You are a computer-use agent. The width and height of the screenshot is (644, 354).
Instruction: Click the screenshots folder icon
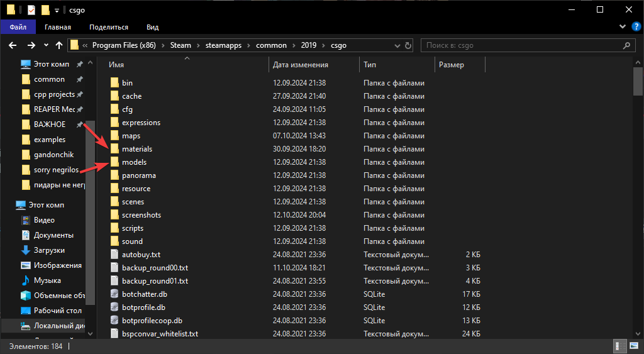click(x=114, y=215)
